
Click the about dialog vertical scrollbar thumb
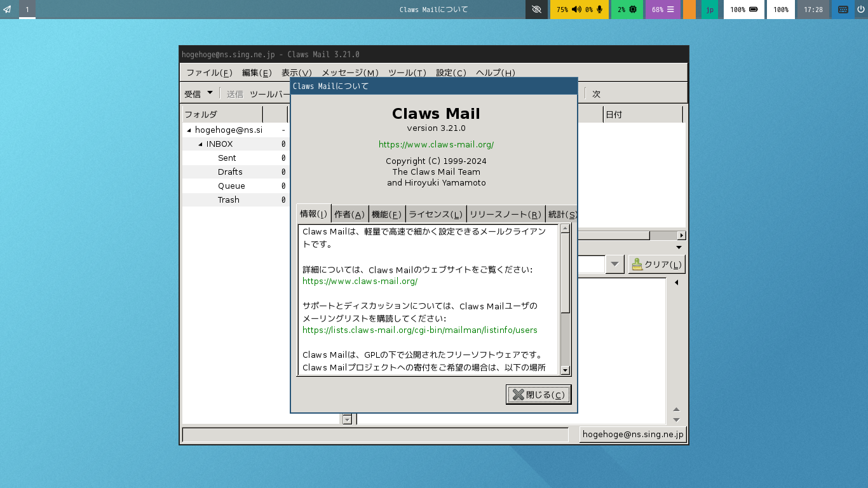tap(565, 273)
